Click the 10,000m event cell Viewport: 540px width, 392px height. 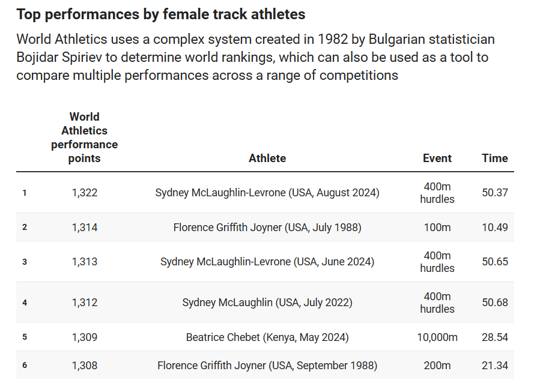pyautogui.click(x=437, y=337)
